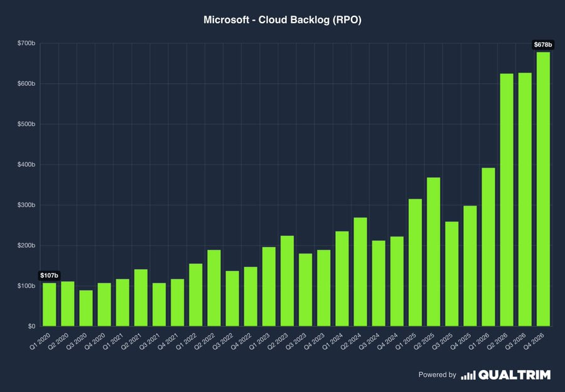Click the Q4 2025 bar
The image size is (565, 392).
(470, 266)
